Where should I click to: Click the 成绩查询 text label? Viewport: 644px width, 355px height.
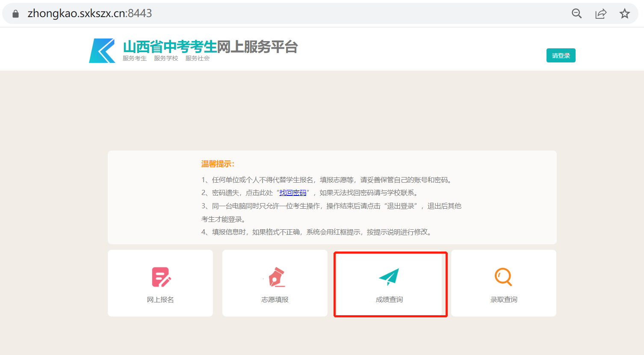pos(389,300)
